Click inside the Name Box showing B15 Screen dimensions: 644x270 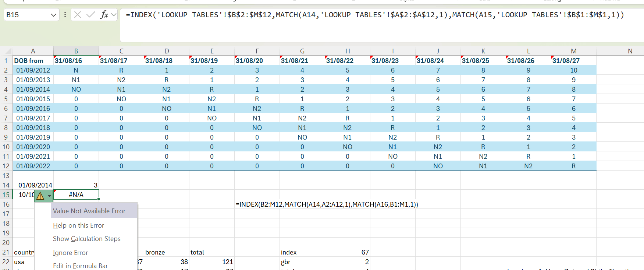26,15
